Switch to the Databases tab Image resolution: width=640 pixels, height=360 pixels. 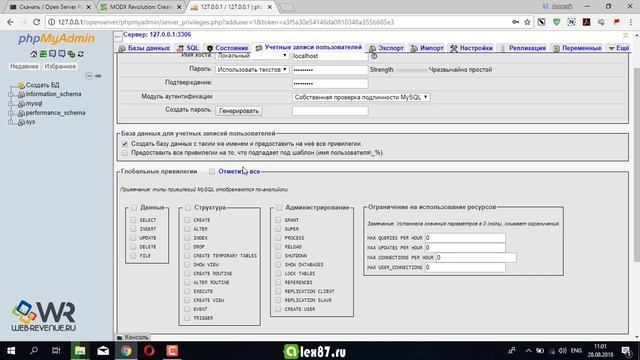coord(144,48)
